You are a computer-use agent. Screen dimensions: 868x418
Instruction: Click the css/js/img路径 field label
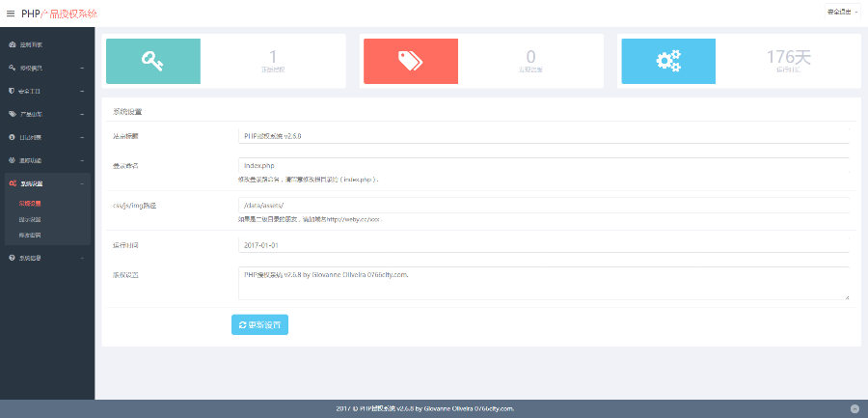[134, 206]
